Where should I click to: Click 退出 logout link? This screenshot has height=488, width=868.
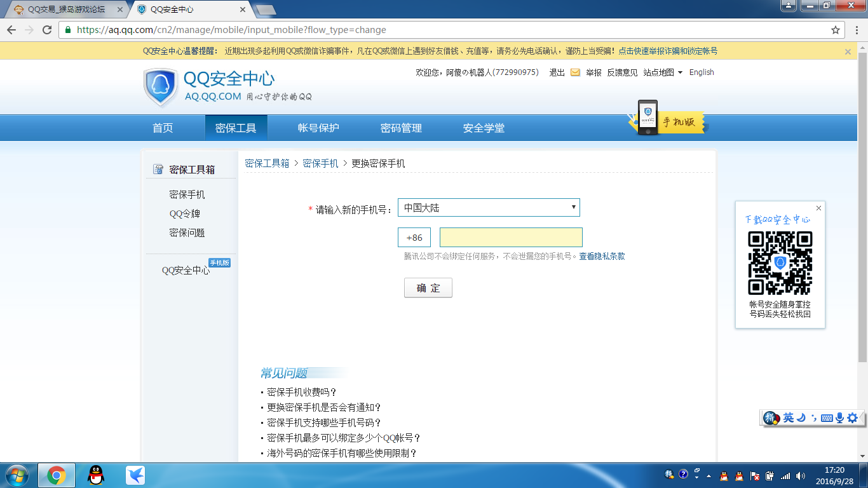(557, 72)
